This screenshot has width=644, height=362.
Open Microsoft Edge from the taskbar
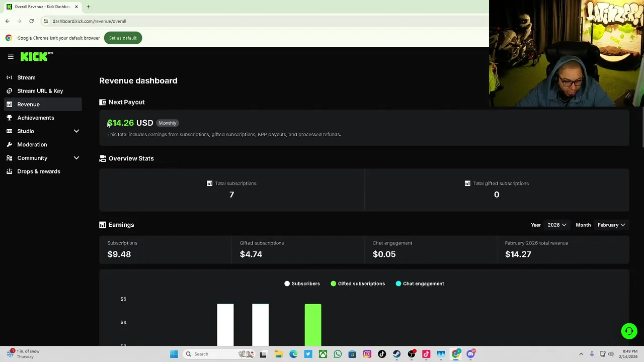293,354
